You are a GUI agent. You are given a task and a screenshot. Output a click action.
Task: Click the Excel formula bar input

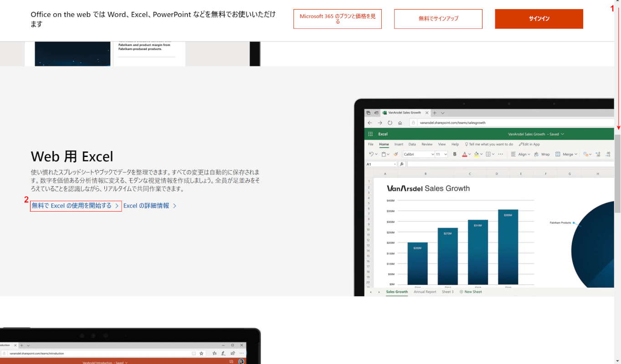(510, 164)
